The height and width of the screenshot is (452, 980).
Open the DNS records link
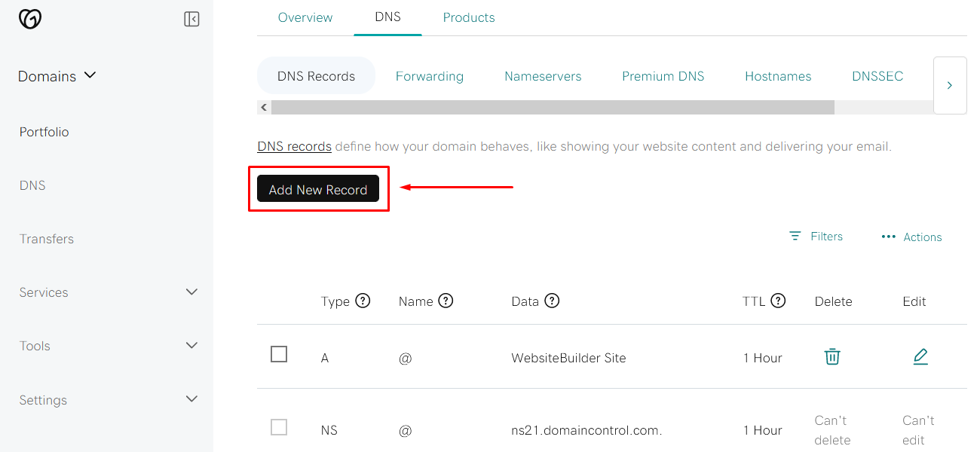(294, 145)
